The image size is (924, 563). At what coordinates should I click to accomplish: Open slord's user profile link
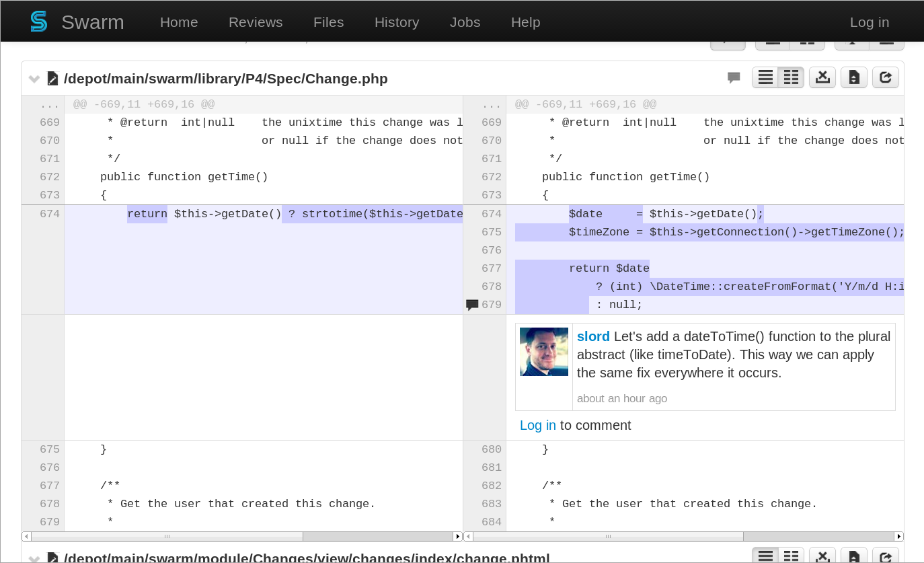coord(593,336)
